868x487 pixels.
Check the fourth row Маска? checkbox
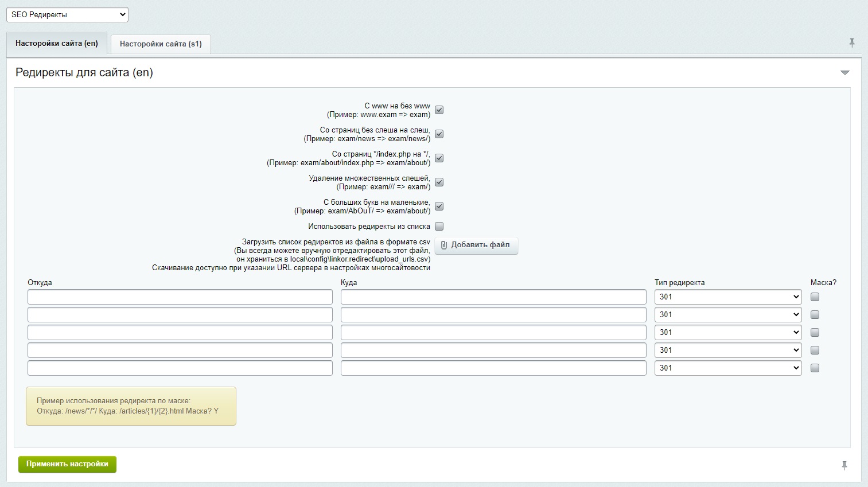click(815, 350)
